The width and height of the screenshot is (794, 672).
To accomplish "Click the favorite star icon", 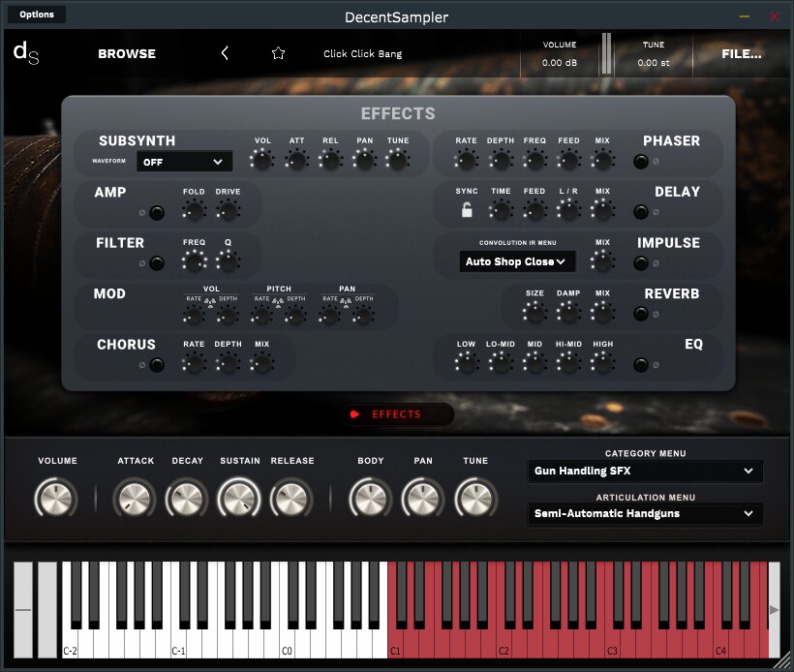I will (x=278, y=53).
